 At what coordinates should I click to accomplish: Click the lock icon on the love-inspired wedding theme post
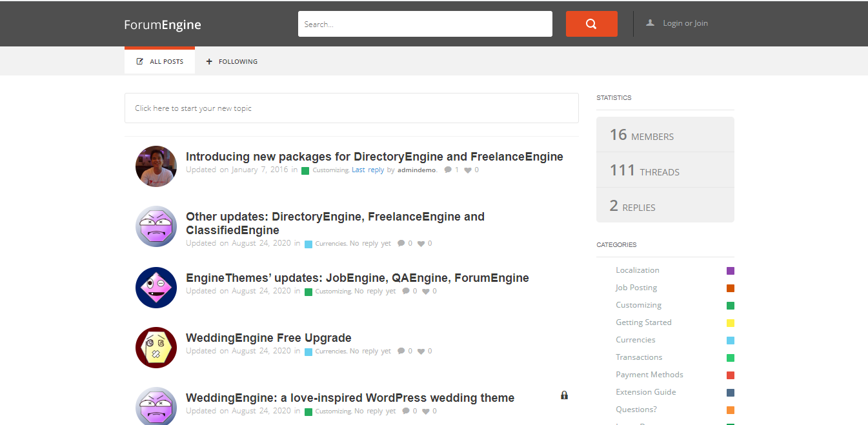point(564,395)
